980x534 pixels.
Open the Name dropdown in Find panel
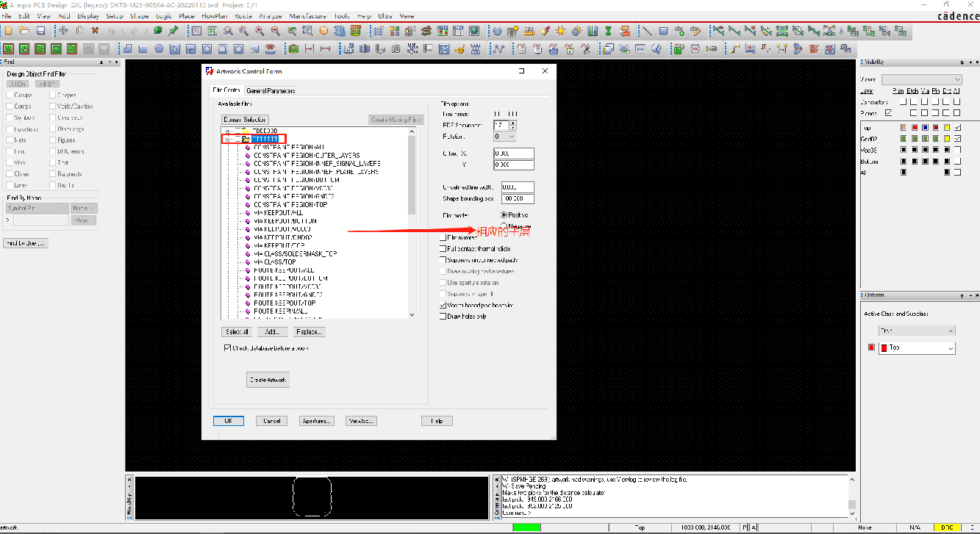coord(85,209)
